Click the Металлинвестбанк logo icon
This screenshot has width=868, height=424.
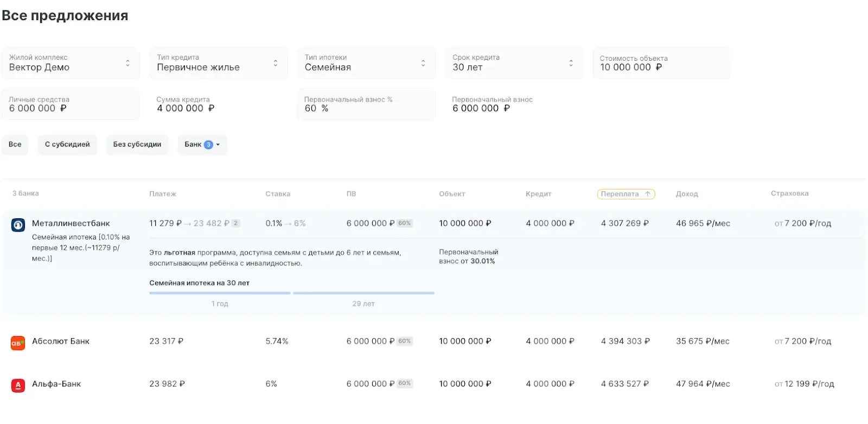click(18, 225)
